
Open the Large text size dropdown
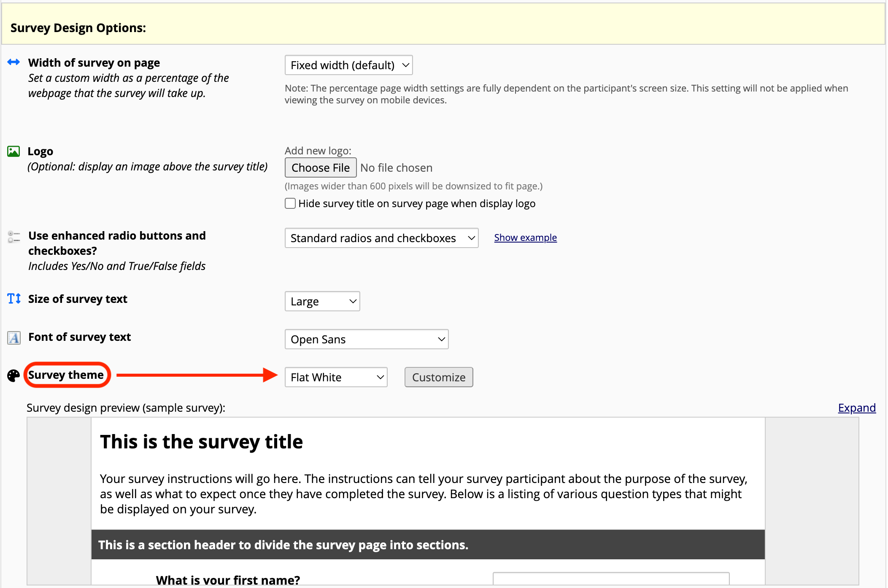click(x=322, y=301)
